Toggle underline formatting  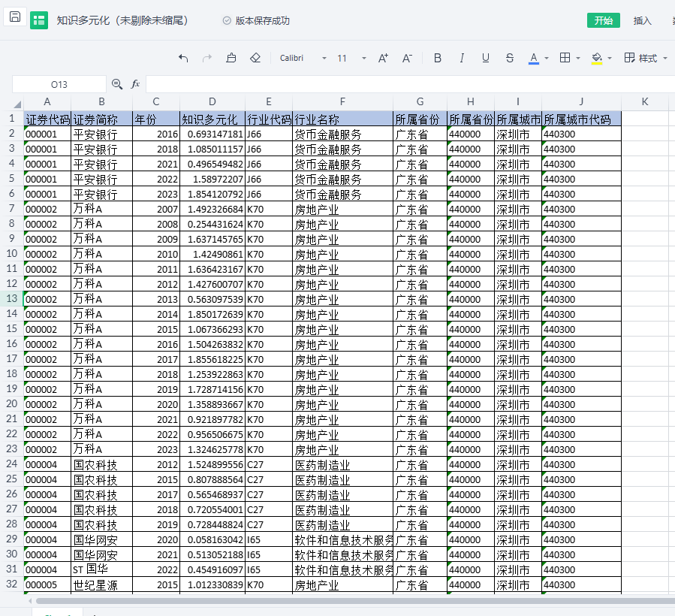tap(486, 59)
